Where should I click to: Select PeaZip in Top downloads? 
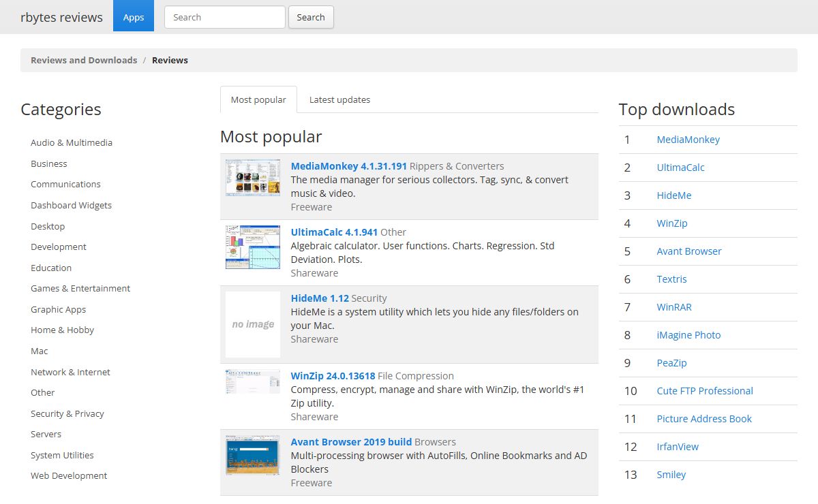pyautogui.click(x=671, y=363)
